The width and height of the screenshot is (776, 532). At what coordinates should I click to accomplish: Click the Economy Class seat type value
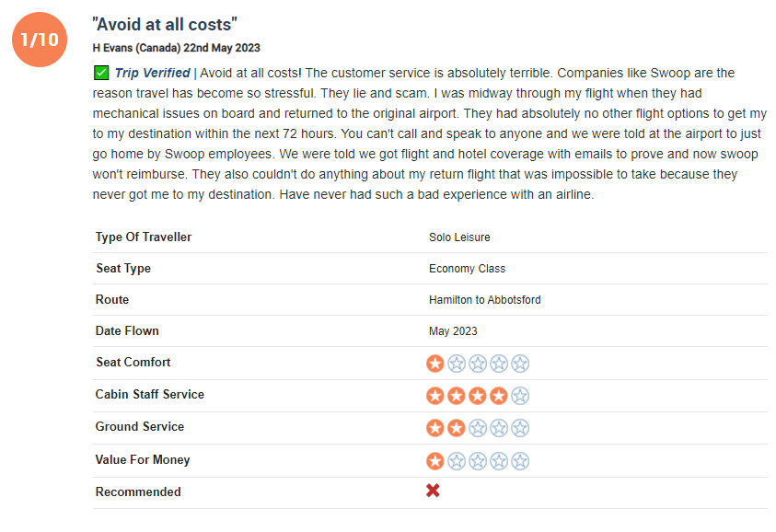tap(468, 269)
